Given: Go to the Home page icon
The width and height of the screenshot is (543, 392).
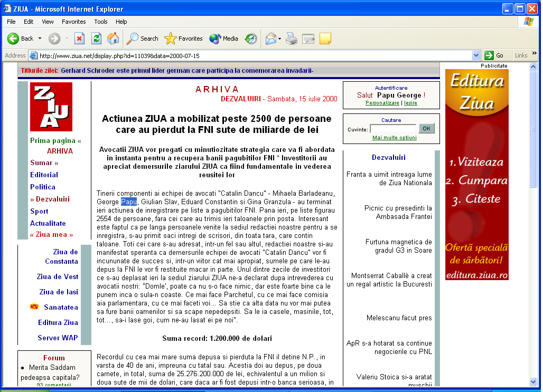Looking at the screenshot, I should coord(113,39).
